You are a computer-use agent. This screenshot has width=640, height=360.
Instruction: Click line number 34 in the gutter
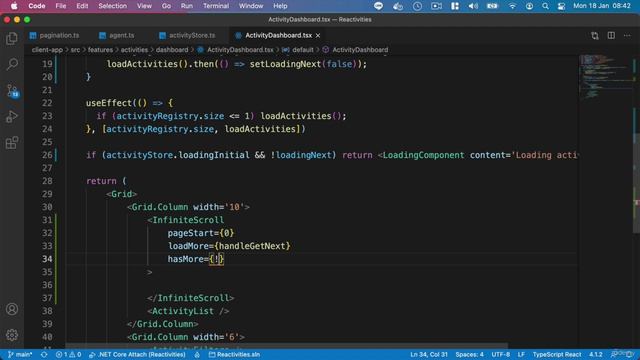[x=47, y=259]
